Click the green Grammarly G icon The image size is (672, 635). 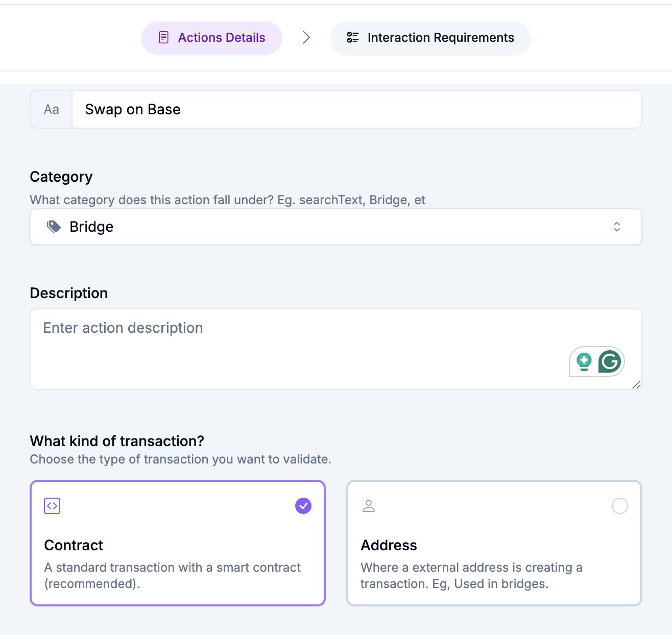click(x=609, y=361)
